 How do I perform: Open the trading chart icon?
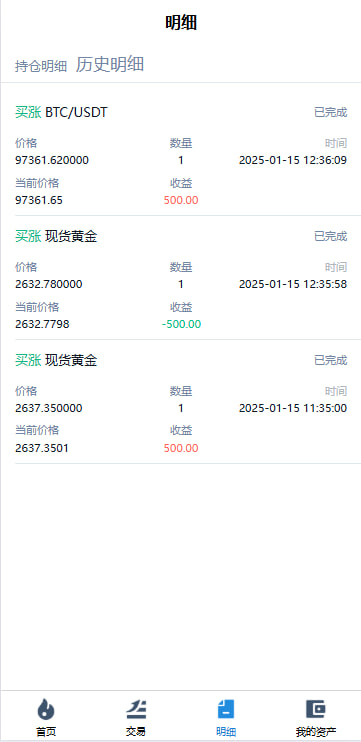[x=136, y=709]
